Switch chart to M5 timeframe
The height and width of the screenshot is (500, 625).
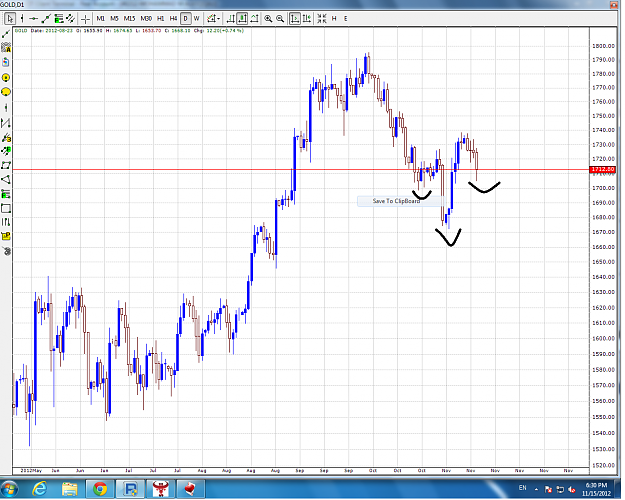114,19
